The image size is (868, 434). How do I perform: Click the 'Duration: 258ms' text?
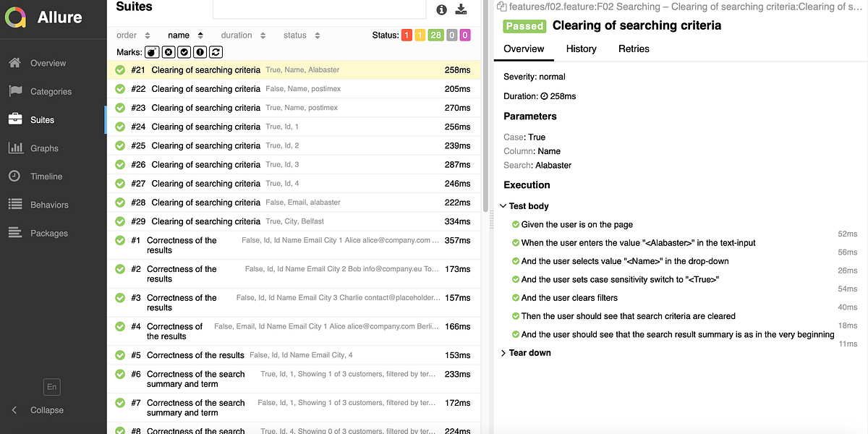tap(540, 96)
